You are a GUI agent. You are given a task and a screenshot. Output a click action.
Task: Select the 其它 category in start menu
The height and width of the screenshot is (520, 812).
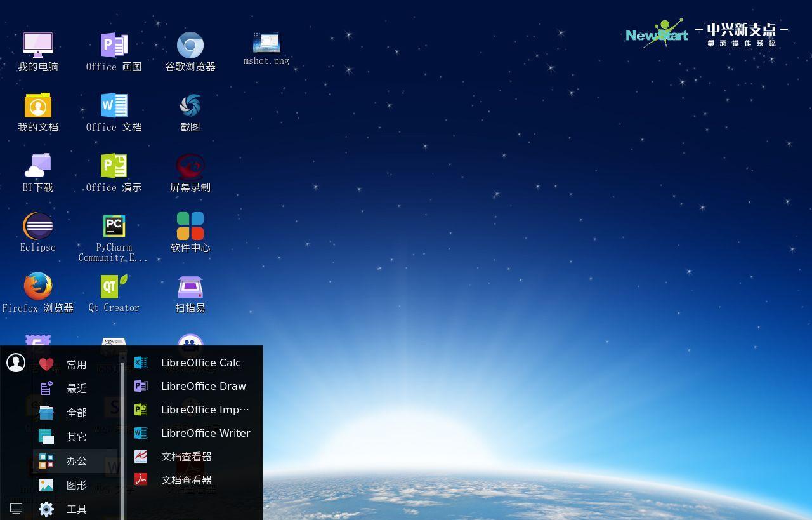pyautogui.click(x=75, y=437)
